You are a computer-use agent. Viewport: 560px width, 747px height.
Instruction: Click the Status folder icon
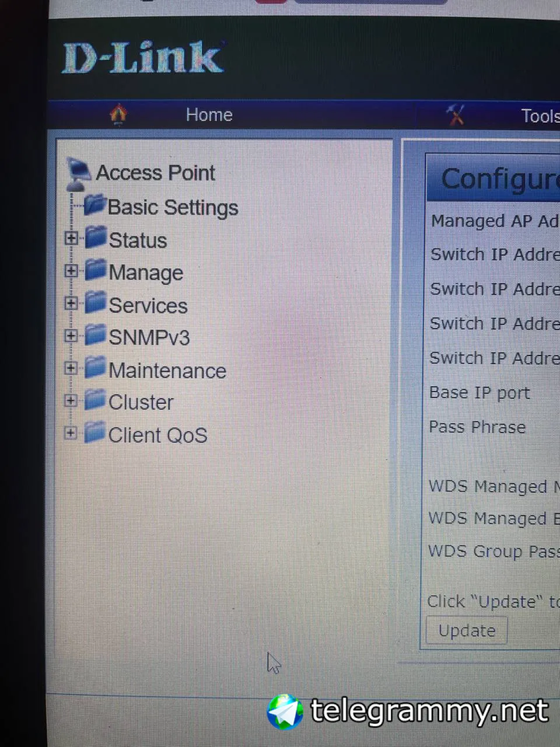point(96,238)
